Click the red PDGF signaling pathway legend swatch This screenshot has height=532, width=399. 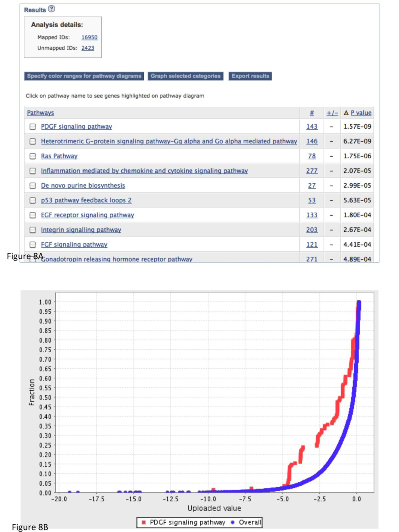coord(144,522)
